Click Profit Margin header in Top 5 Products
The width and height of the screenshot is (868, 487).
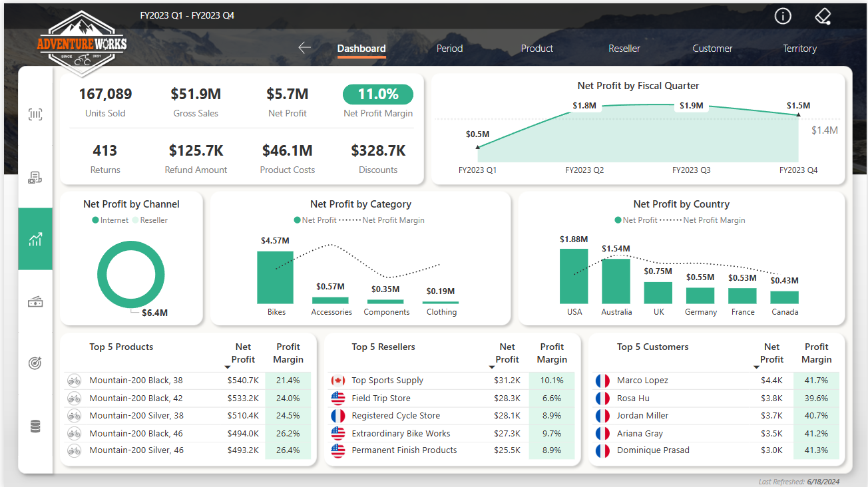click(x=289, y=353)
